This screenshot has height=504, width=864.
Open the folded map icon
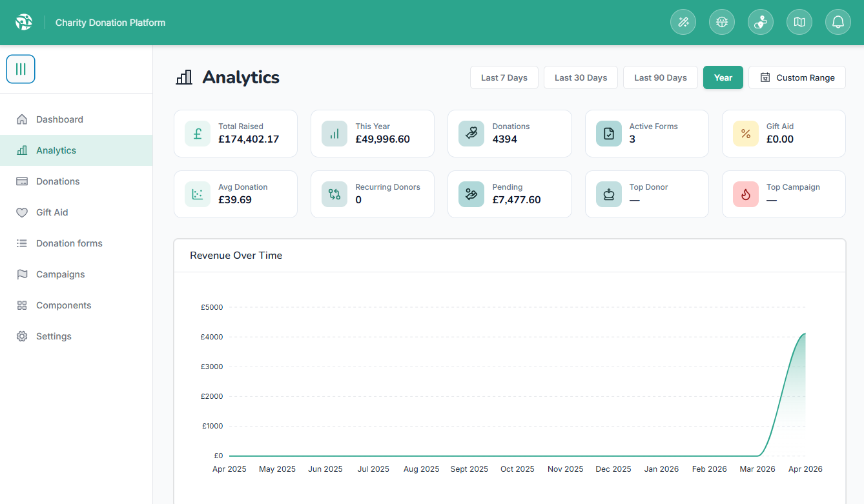pyautogui.click(x=799, y=23)
